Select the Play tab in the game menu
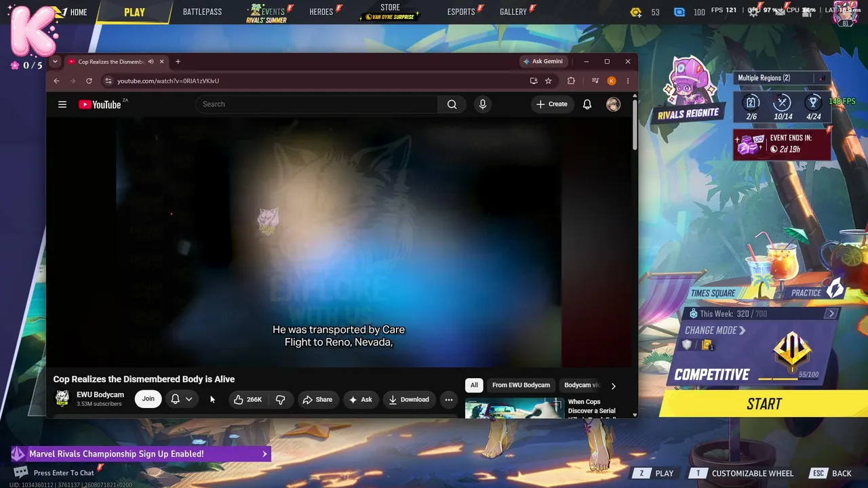Screen dimensions: 868x488 (x=134, y=12)
